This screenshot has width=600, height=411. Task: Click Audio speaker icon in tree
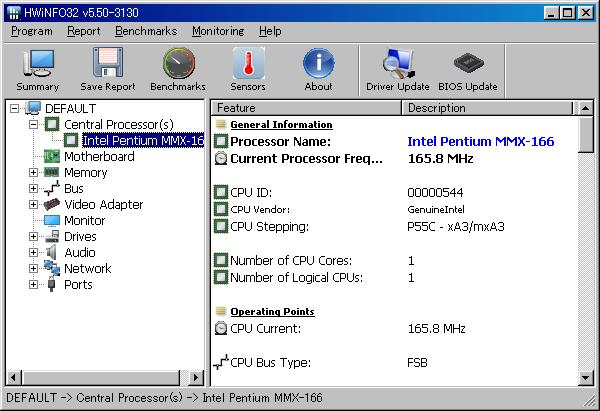tap(51, 253)
